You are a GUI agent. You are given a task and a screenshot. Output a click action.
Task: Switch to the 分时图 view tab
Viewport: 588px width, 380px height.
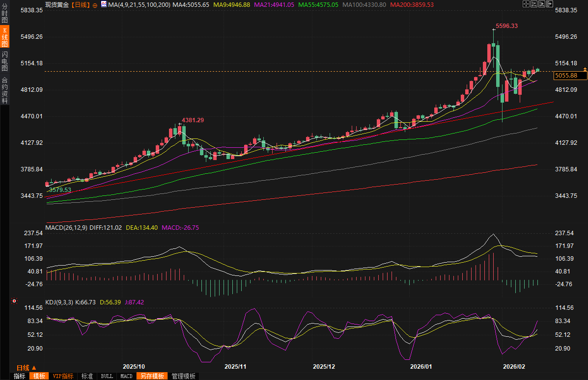click(4, 13)
